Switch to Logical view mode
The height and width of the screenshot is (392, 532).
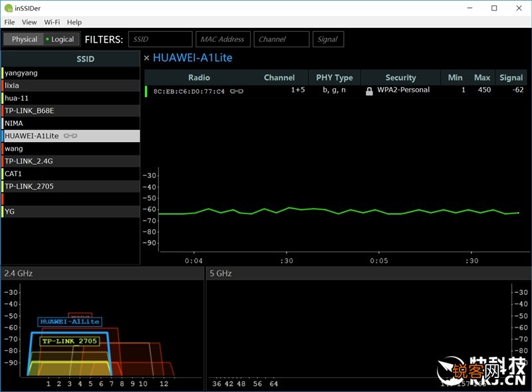click(x=62, y=39)
